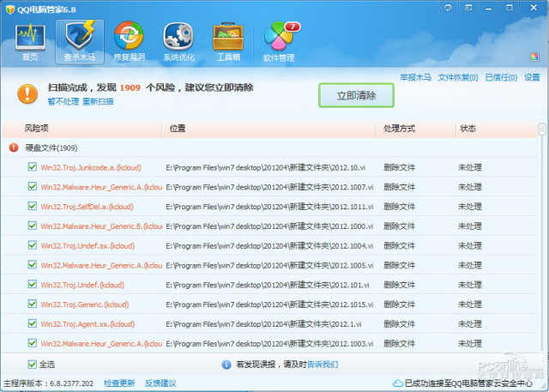549x392 pixels.
Task: Open the 系统优化 gear icon
Action: coord(178,40)
